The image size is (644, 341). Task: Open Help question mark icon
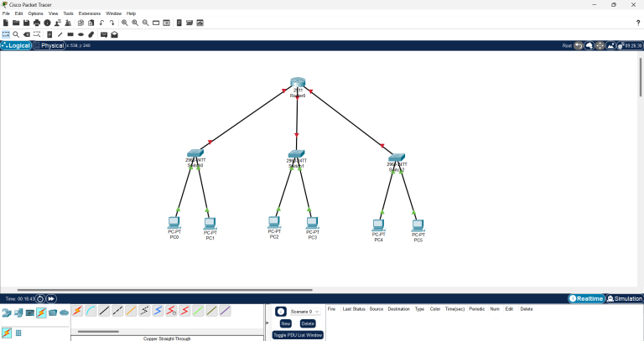tap(638, 23)
